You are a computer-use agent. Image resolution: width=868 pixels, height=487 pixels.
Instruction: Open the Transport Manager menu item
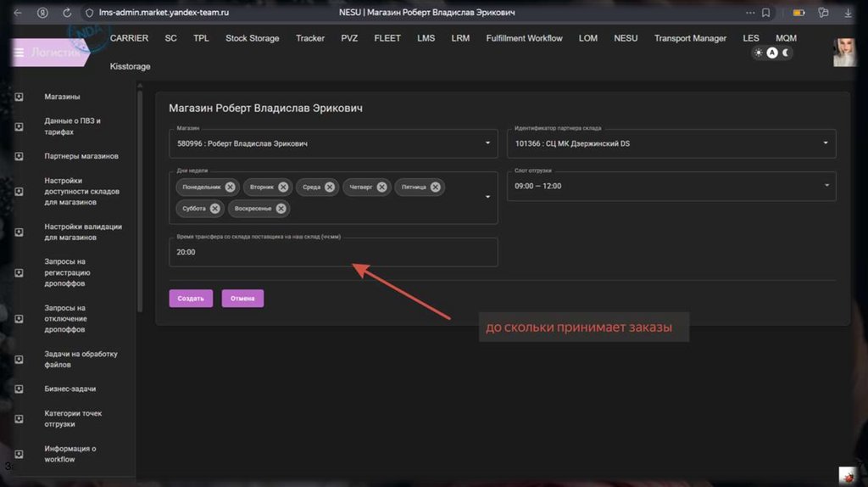click(690, 38)
